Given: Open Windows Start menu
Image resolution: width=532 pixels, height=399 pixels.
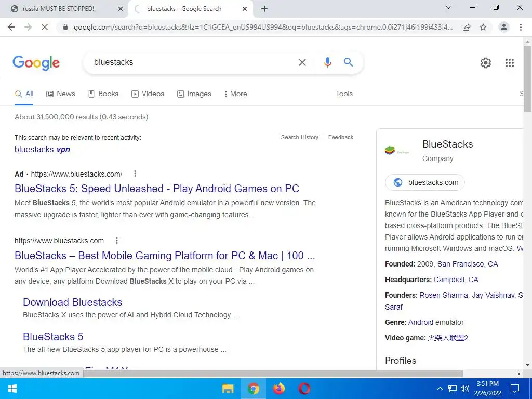Looking at the screenshot, I should click(x=12, y=389).
